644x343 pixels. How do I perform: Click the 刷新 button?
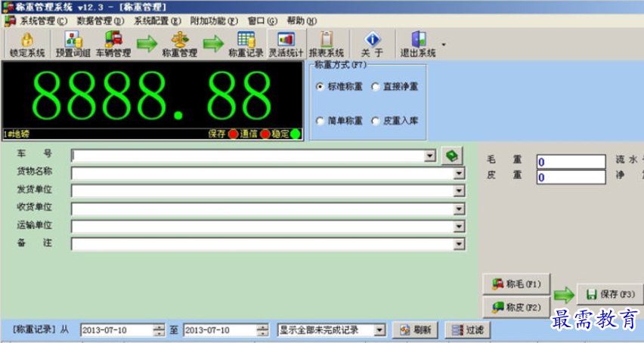tap(415, 330)
